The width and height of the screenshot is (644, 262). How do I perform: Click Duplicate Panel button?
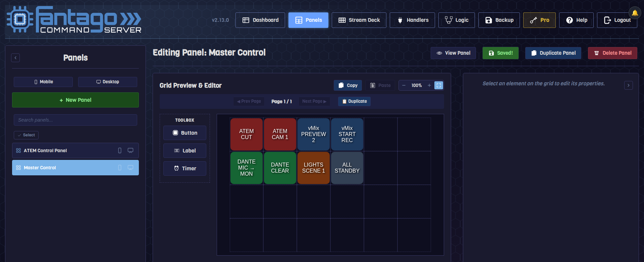[x=553, y=53]
